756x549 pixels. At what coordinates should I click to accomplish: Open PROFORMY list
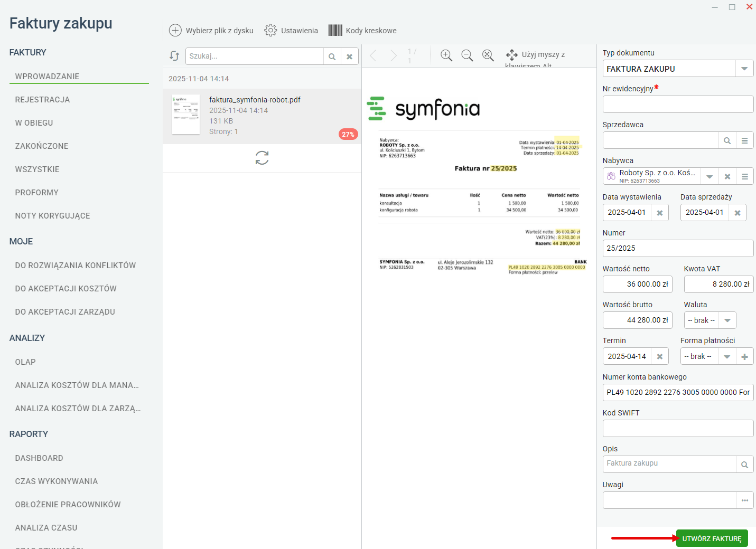point(36,193)
